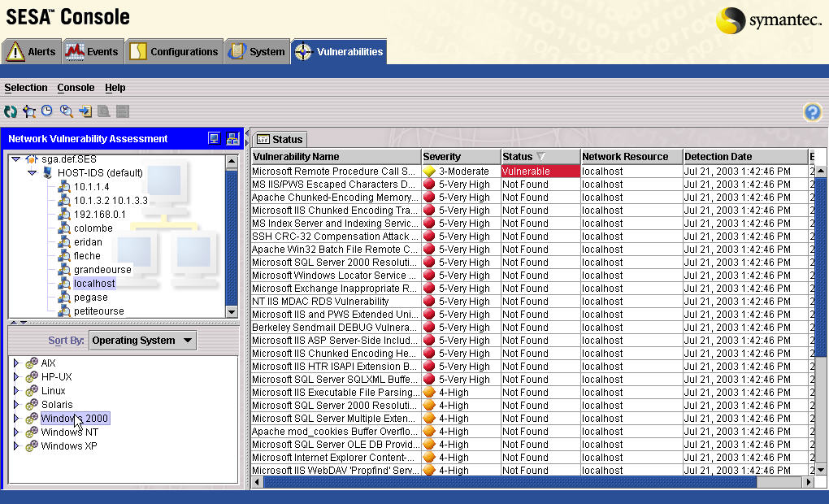Viewport: 829px width, 504px height.
Task: Collapse the sga.def.SES root node
Action: click(x=16, y=159)
